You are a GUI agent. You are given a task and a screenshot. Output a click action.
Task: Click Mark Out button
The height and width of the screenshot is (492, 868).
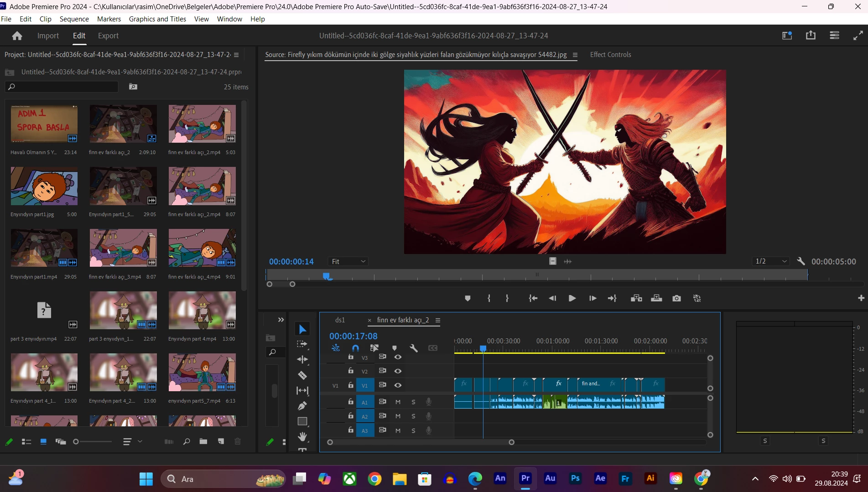pos(507,298)
